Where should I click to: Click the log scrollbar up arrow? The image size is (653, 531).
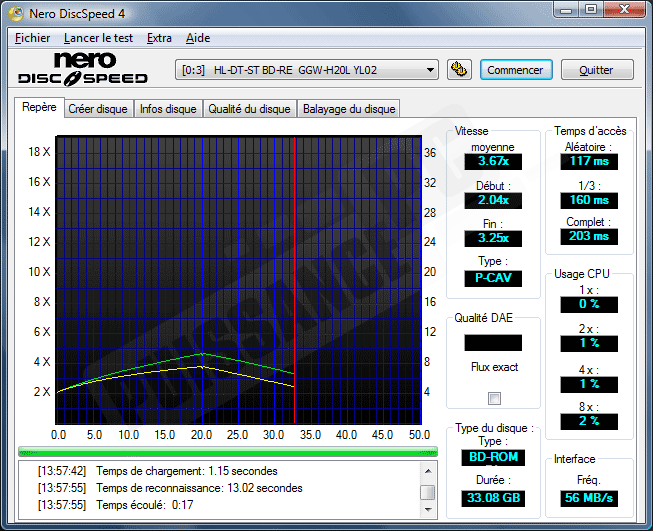pos(428,470)
